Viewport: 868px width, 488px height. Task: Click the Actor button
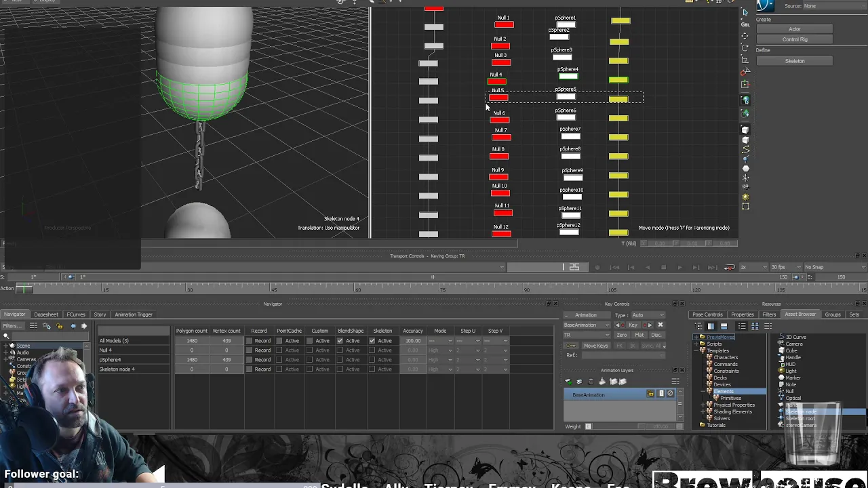pyautogui.click(x=795, y=29)
